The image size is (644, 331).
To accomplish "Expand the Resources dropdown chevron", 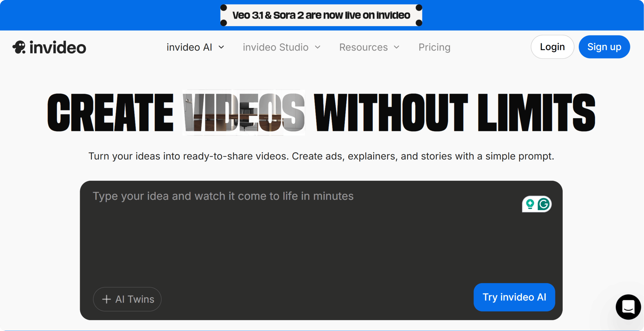I will [396, 47].
